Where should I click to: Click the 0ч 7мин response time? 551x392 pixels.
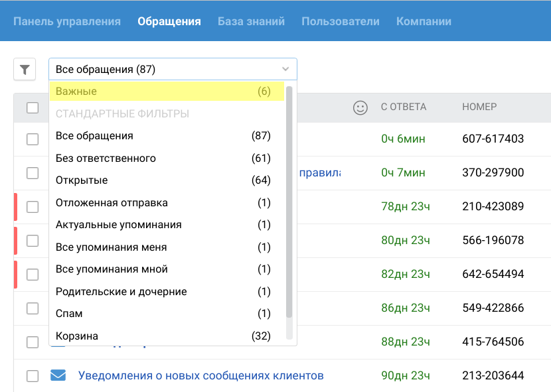click(x=403, y=172)
